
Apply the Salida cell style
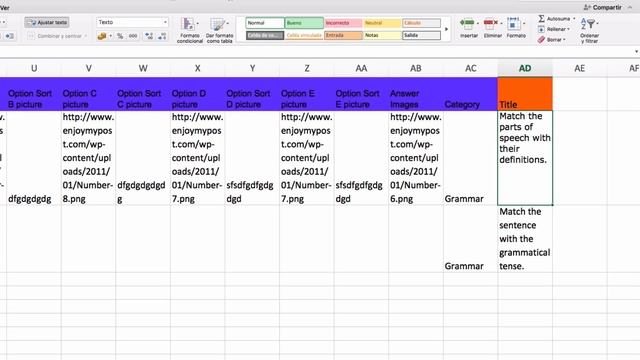click(x=421, y=35)
